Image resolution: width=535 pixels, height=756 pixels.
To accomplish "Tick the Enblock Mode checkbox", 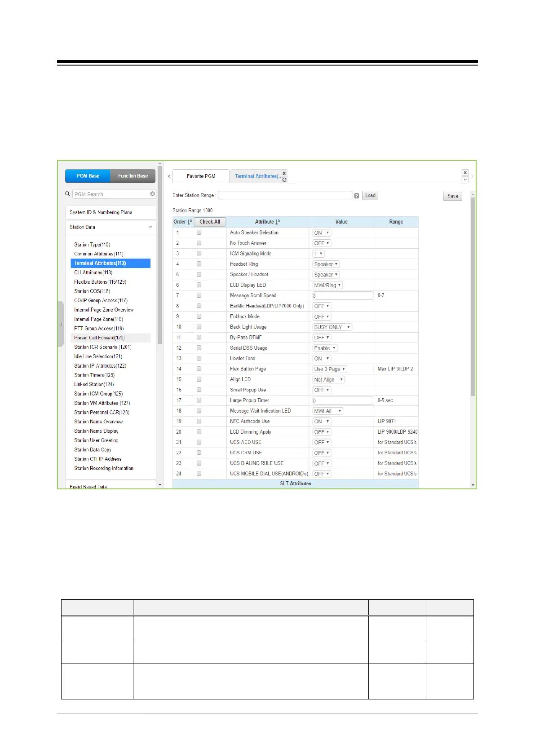I will (x=199, y=316).
